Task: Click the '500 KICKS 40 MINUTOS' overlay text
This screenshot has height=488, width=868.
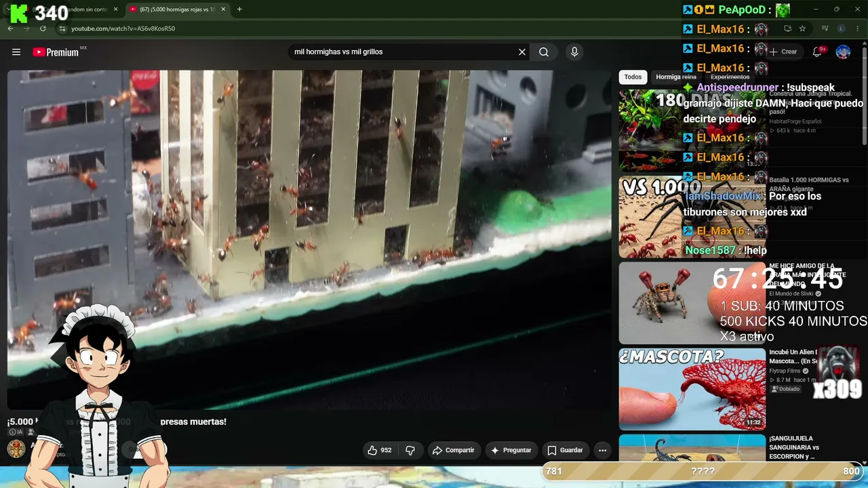Action: [x=793, y=321]
